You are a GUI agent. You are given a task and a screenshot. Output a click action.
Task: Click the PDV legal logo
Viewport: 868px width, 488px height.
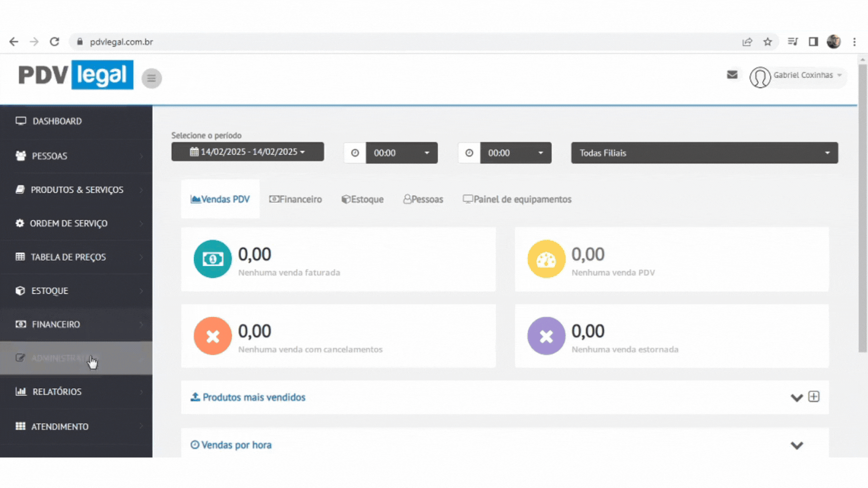pos(75,75)
